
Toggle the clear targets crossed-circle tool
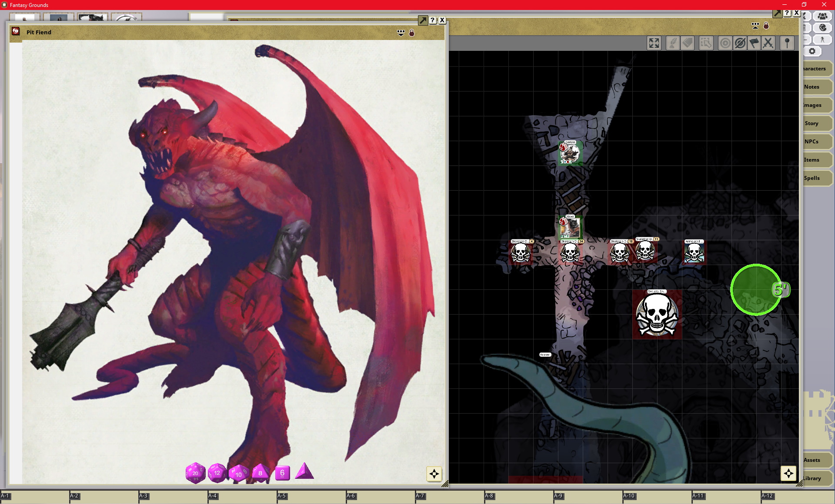pyautogui.click(x=740, y=43)
